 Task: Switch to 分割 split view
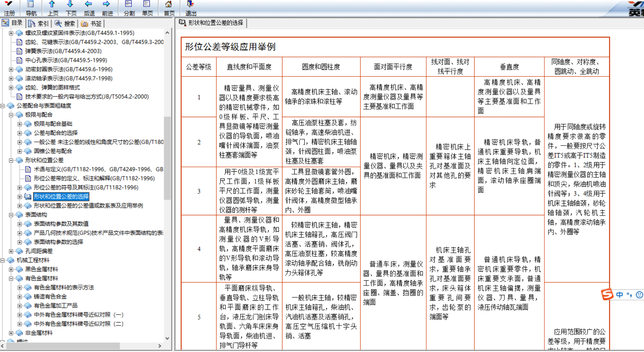(129, 8)
